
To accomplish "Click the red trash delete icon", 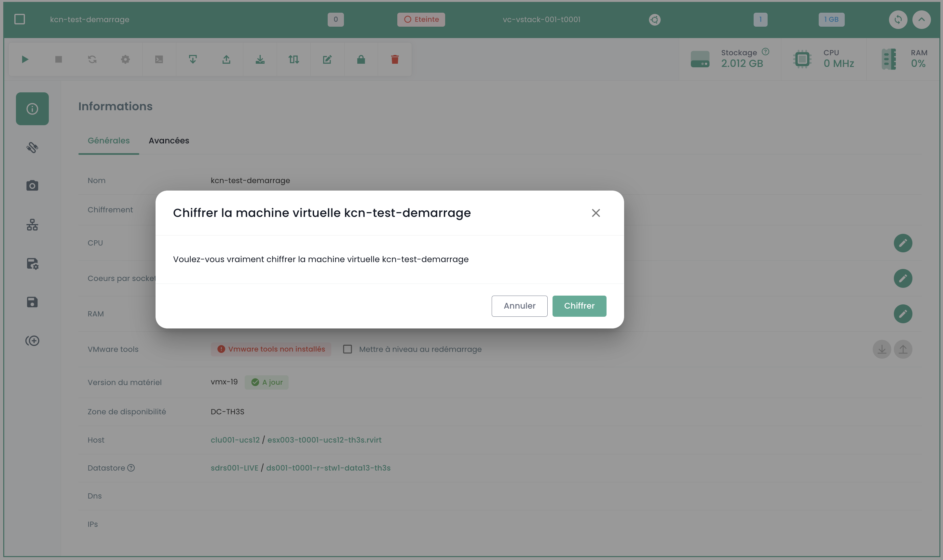I will (x=394, y=60).
